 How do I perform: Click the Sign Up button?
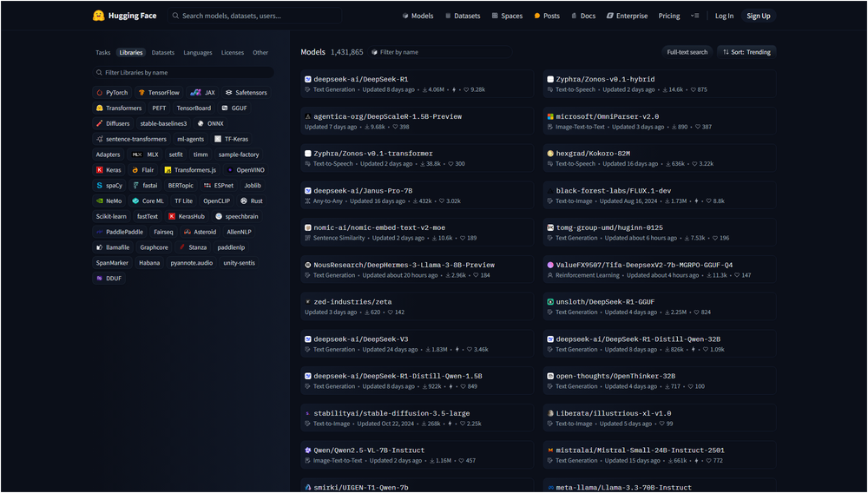point(759,16)
